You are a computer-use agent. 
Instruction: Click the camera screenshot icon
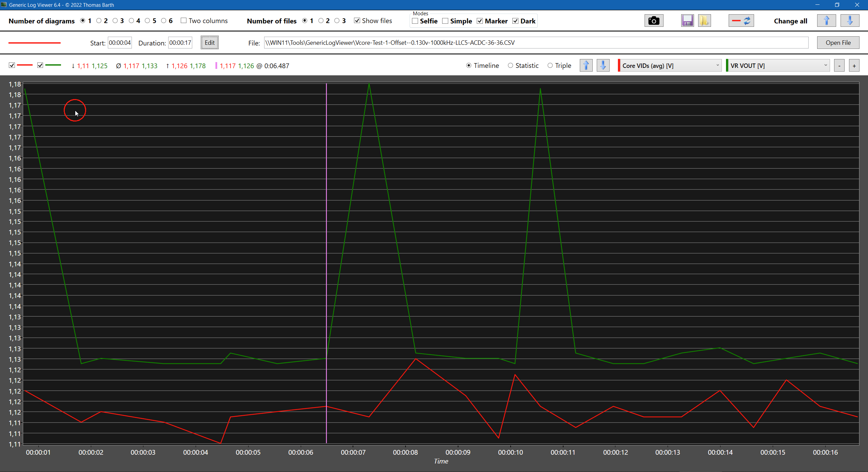(653, 21)
